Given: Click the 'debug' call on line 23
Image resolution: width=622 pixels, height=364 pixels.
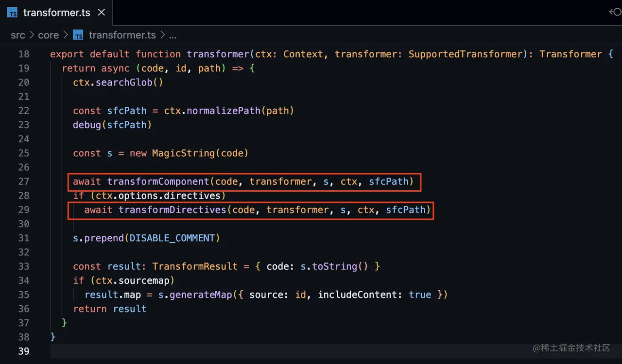Looking at the screenshot, I should pyautogui.click(x=87, y=125).
